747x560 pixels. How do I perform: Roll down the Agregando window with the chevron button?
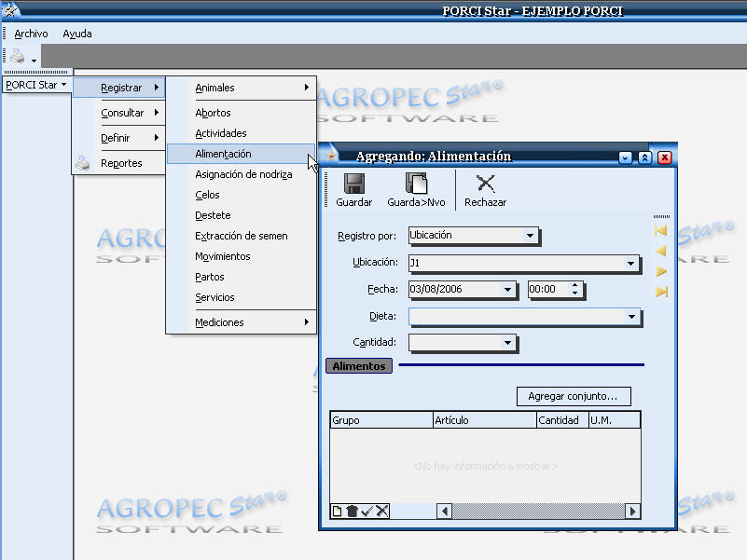pyautogui.click(x=625, y=157)
